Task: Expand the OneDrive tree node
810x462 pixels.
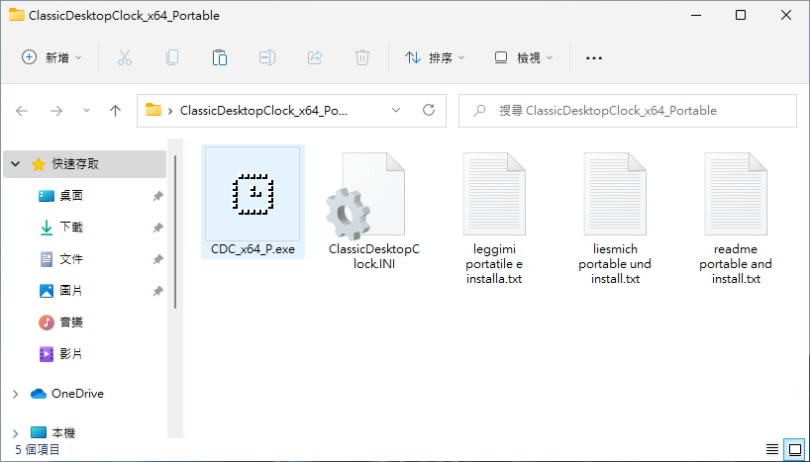Action: tap(15, 394)
